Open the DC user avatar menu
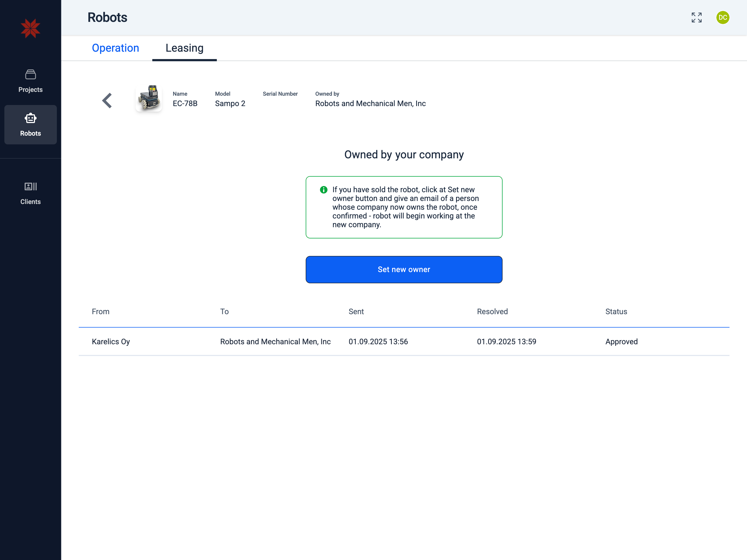 [722, 17]
